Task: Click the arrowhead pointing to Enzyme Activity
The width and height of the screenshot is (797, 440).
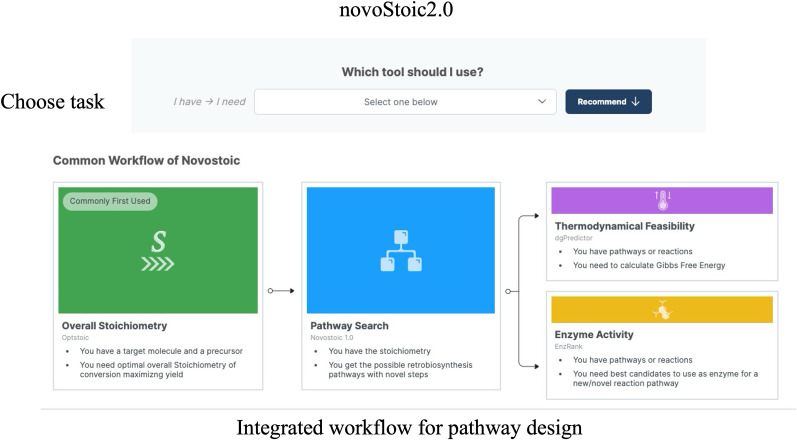Action: [536, 366]
